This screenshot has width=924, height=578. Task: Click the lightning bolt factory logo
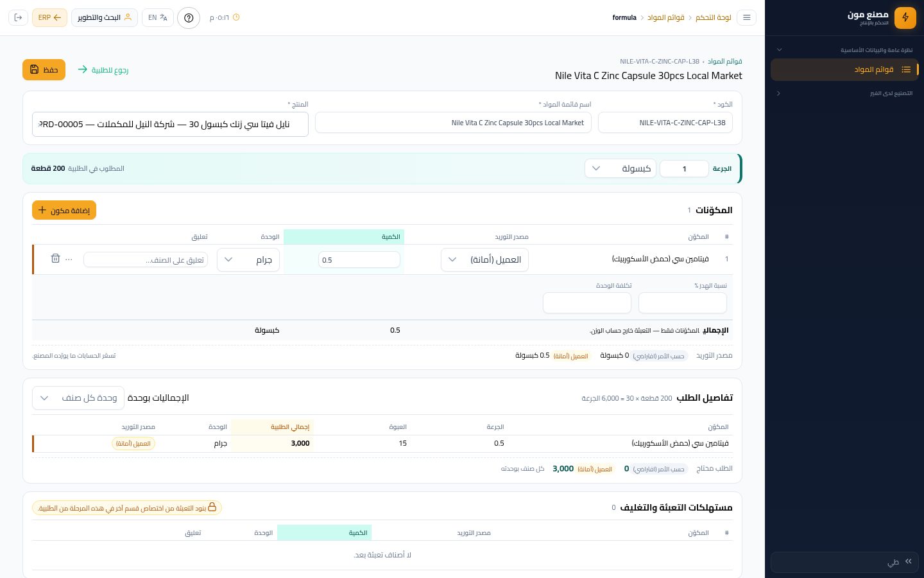905,17
